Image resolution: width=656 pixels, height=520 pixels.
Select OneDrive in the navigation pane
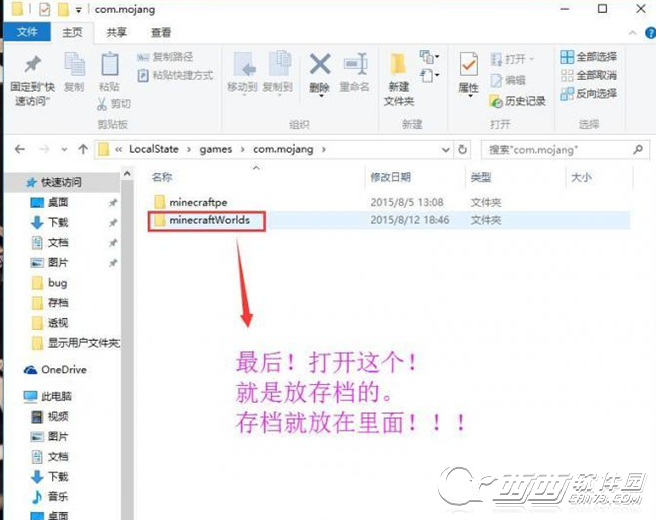[x=55, y=370]
